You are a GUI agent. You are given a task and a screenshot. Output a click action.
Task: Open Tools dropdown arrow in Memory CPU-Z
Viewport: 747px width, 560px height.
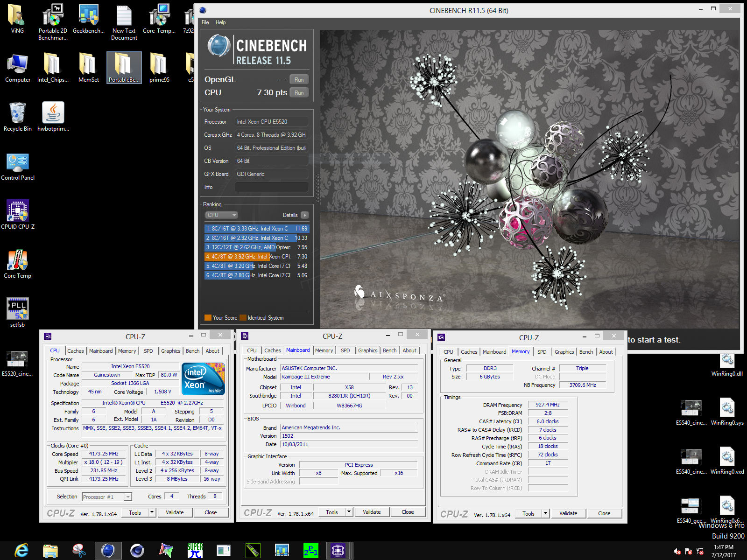[x=545, y=513]
